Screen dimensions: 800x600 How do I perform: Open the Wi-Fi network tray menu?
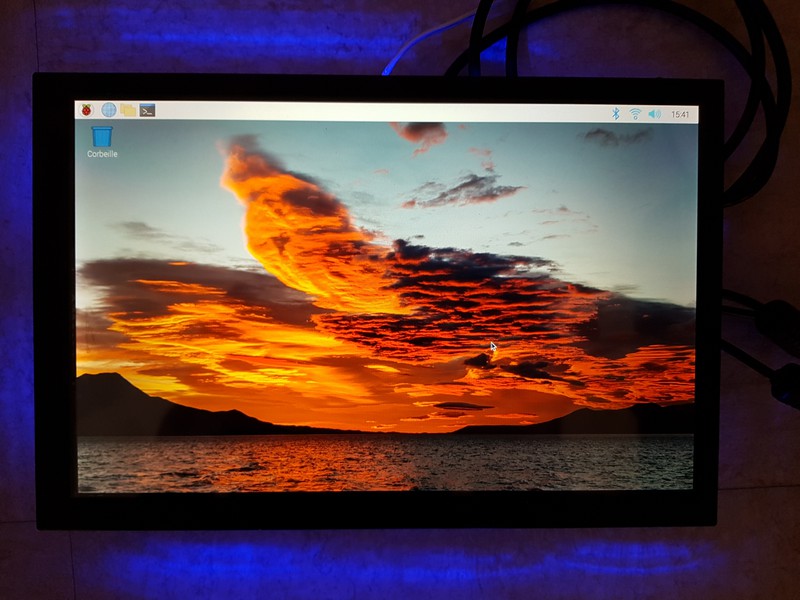click(635, 114)
